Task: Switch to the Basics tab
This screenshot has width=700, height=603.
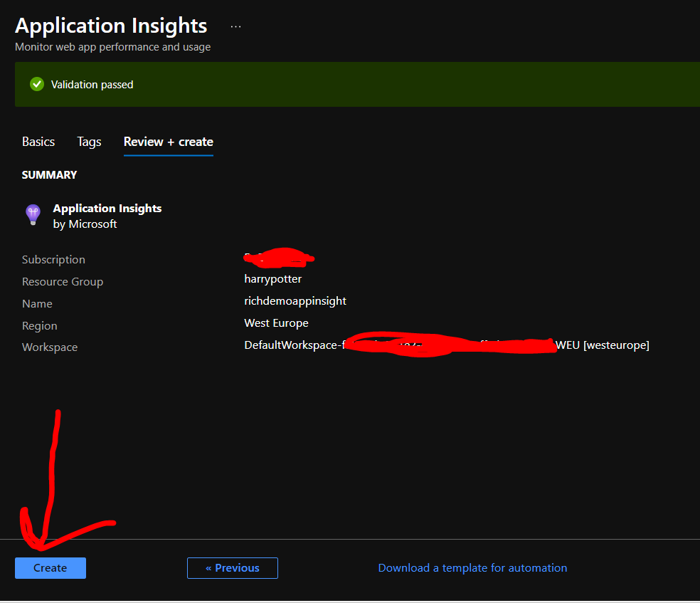Action: [x=38, y=142]
